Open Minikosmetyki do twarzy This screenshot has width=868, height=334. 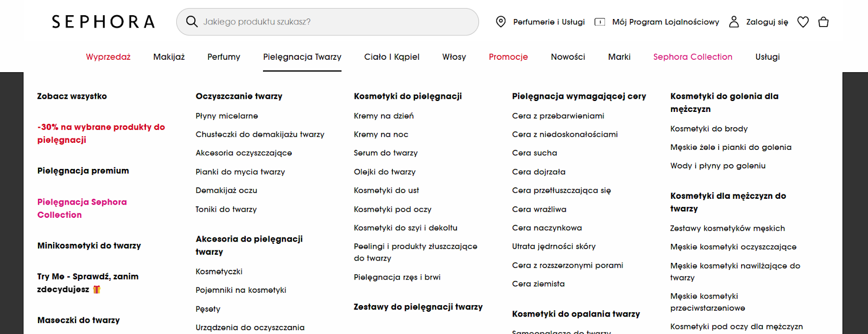89,245
